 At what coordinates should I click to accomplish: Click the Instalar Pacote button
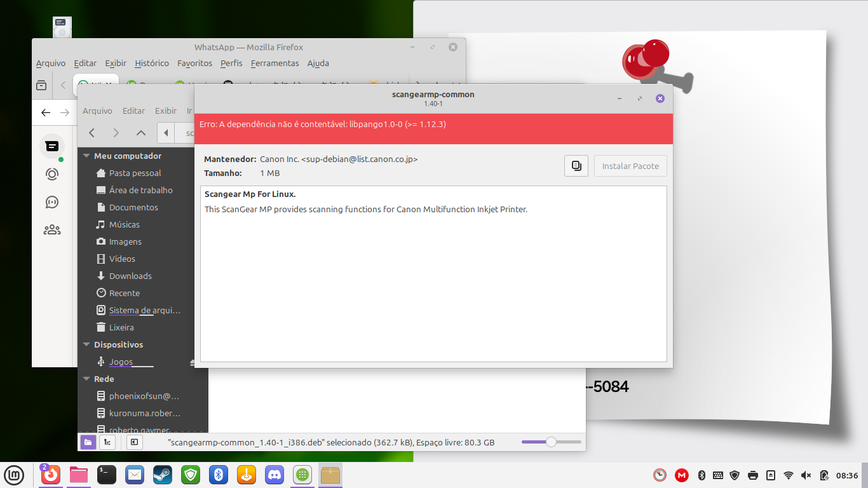click(x=630, y=166)
